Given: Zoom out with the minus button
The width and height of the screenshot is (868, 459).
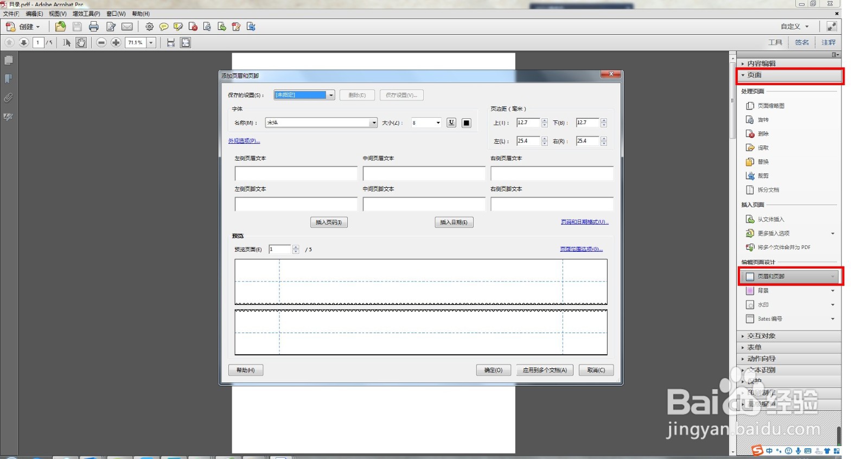Looking at the screenshot, I should [101, 42].
